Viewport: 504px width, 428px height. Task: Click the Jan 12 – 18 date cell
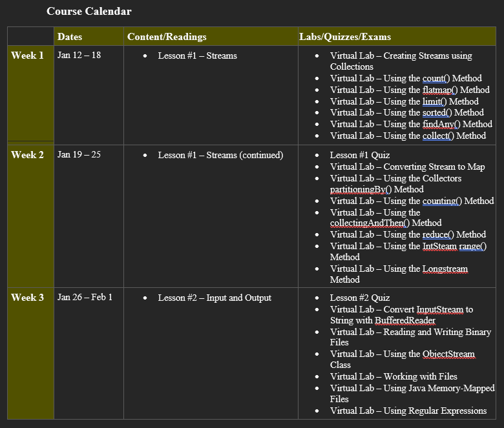[x=79, y=56]
